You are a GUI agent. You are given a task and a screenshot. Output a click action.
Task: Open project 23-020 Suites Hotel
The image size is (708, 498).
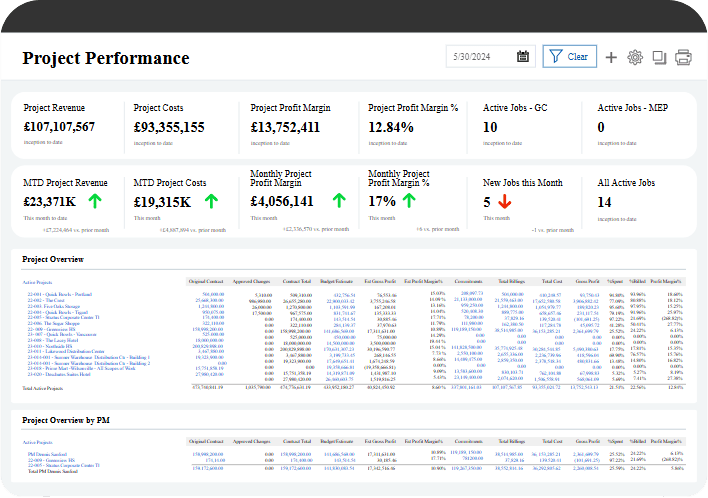point(59,374)
